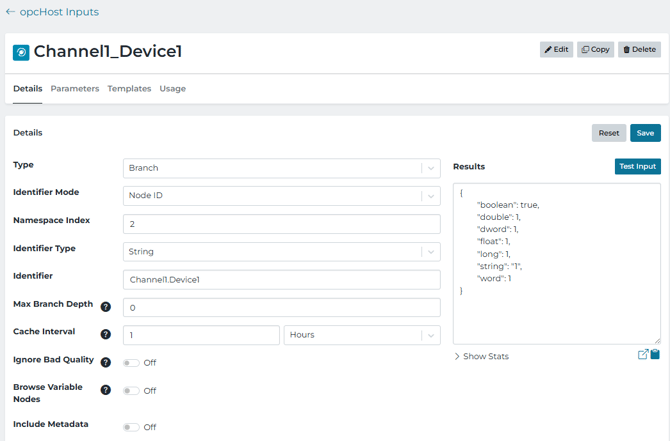Image resolution: width=670 pixels, height=441 pixels.
Task: Copy results to clipboard icon
Action: coord(655,355)
